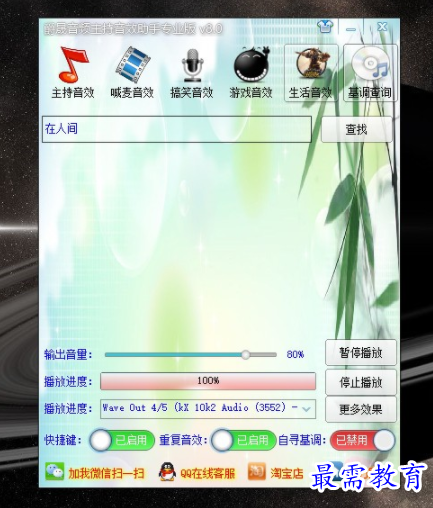Click the Taobao shop icon
This screenshot has height=508, width=433.
(x=257, y=472)
